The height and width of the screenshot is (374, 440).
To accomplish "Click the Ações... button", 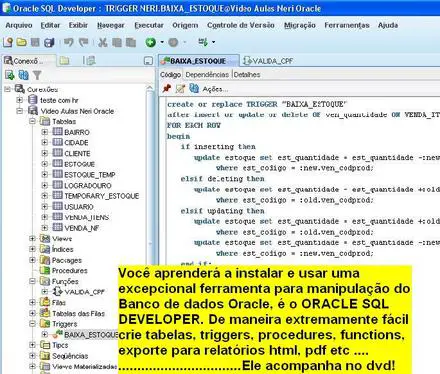I will coord(215,89).
